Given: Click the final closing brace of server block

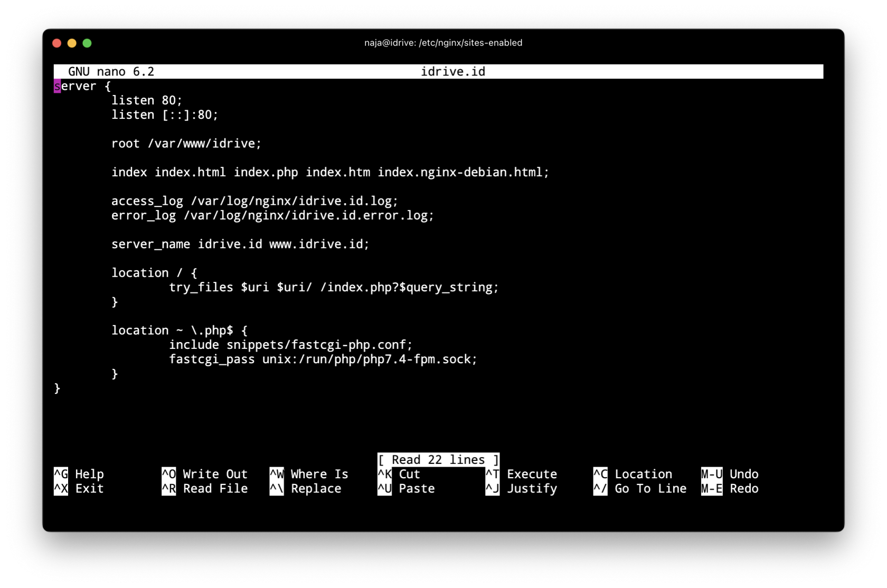Looking at the screenshot, I should pos(57,388).
